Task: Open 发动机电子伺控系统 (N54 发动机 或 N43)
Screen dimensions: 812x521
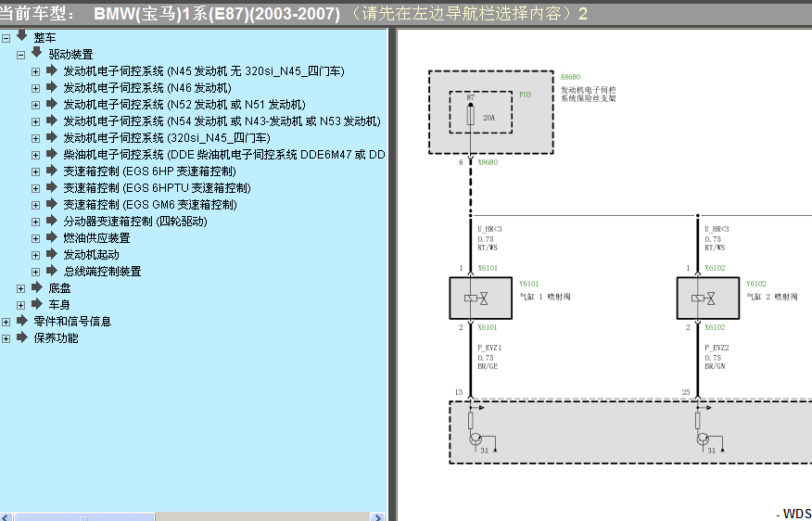Action: 222,121
